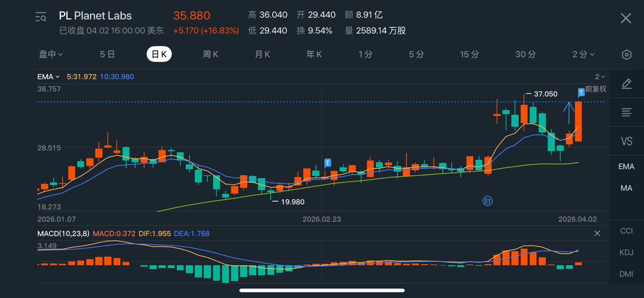
Task: Open the VS compare tool
Action: pos(626,141)
